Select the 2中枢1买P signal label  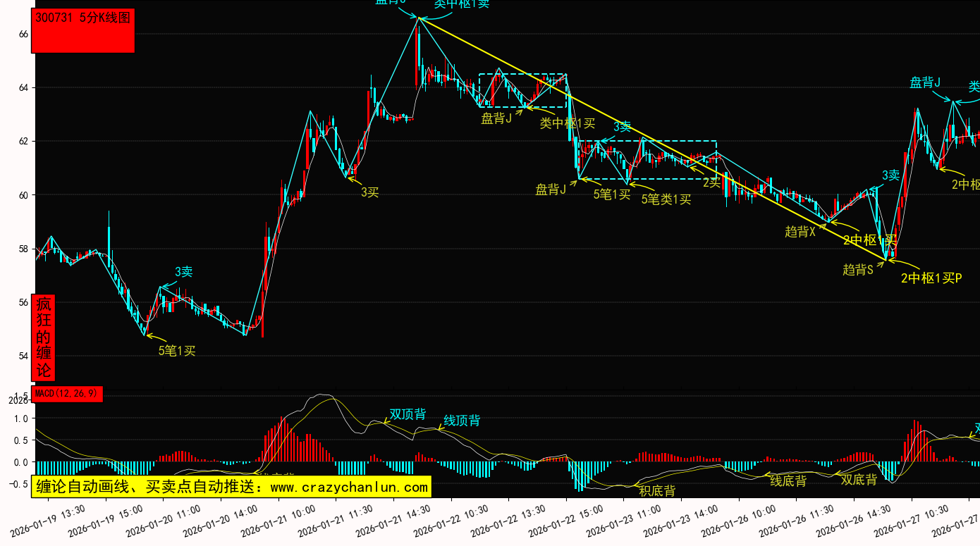[931, 278]
